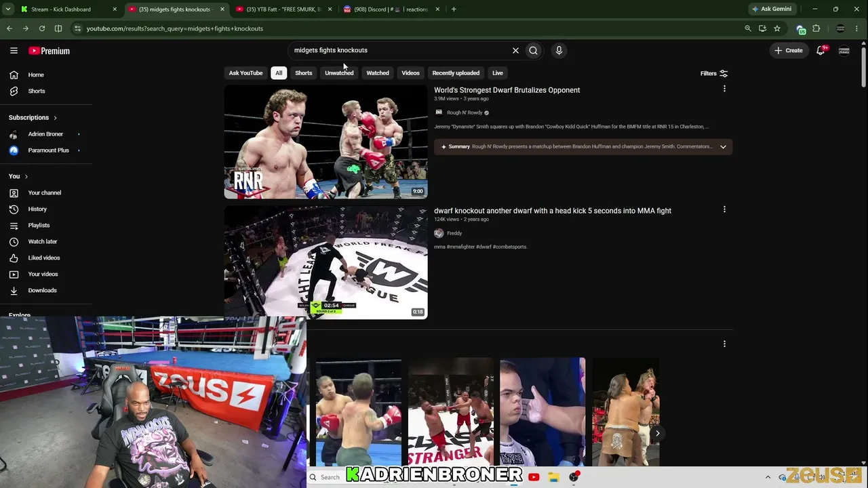Image resolution: width=868 pixels, height=488 pixels.
Task: Open Rough N' Rowdy channel avatar
Action: click(439, 113)
